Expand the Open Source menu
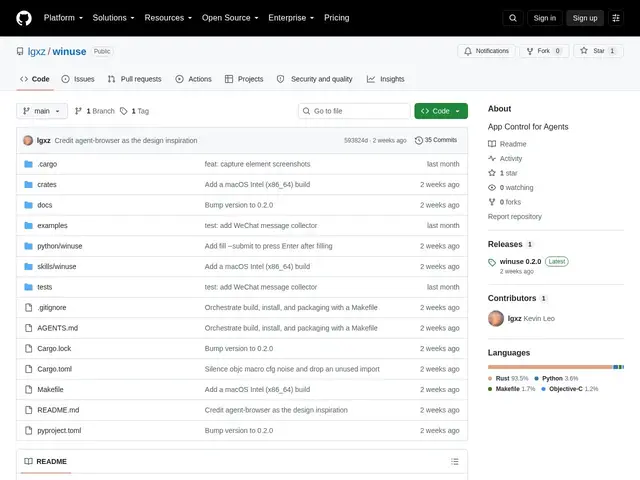This screenshot has height=480, width=640. (230, 18)
